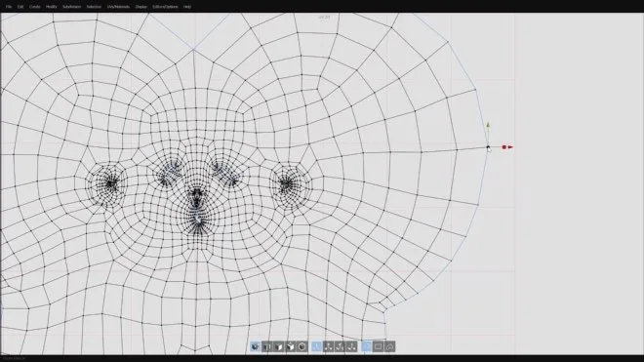This screenshot has width=644, height=362.
Task: Choose the highlighted paint selection style icon
Action: click(366, 346)
